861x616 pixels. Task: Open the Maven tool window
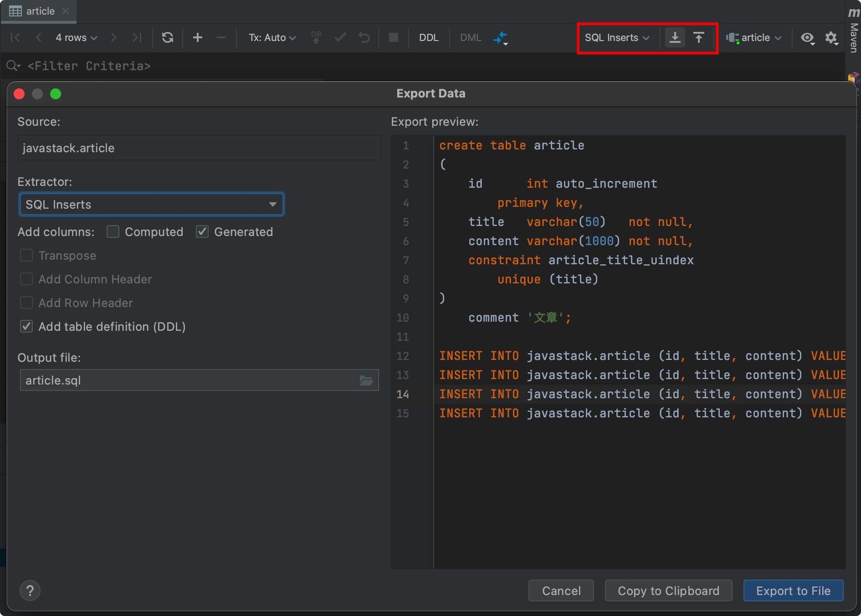click(854, 30)
